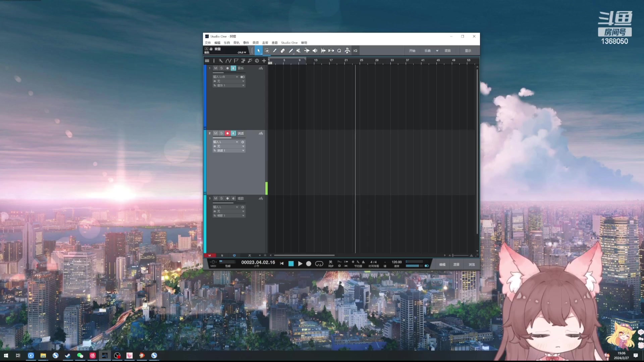Viewport: 644px width, 362px height.
Task: Mute track 1 音乐
Action: tap(216, 68)
